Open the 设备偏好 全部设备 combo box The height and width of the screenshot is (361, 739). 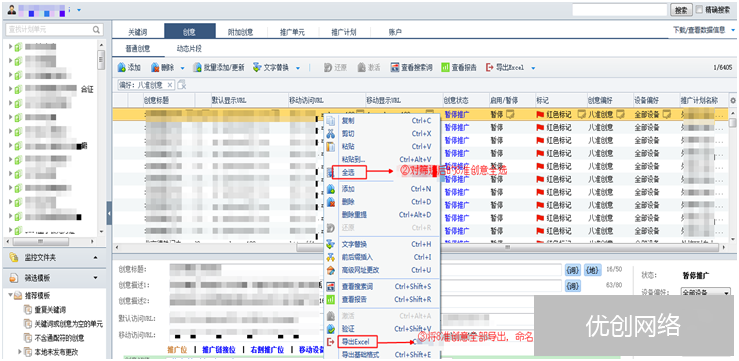[706, 293]
